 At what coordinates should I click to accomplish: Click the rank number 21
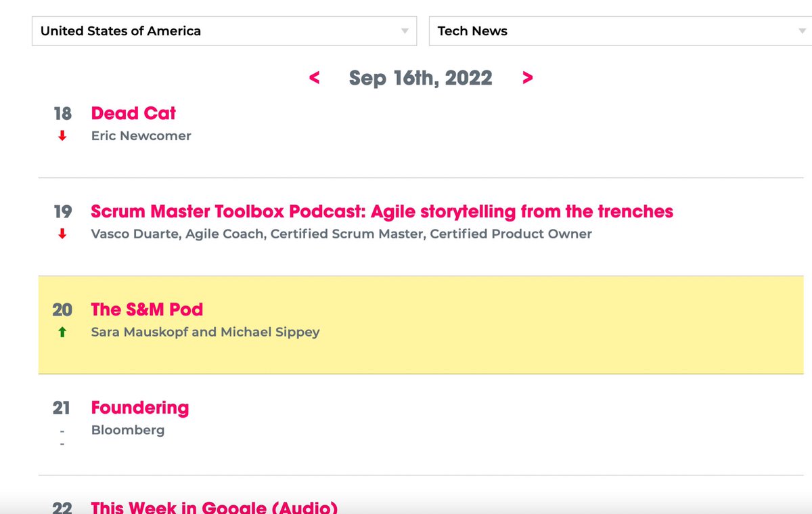[62, 408]
